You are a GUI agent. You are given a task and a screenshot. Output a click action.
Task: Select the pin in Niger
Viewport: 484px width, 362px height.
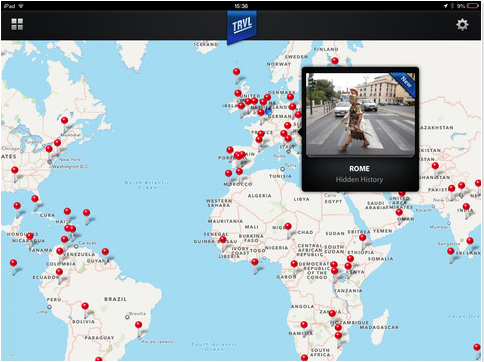(288, 228)
